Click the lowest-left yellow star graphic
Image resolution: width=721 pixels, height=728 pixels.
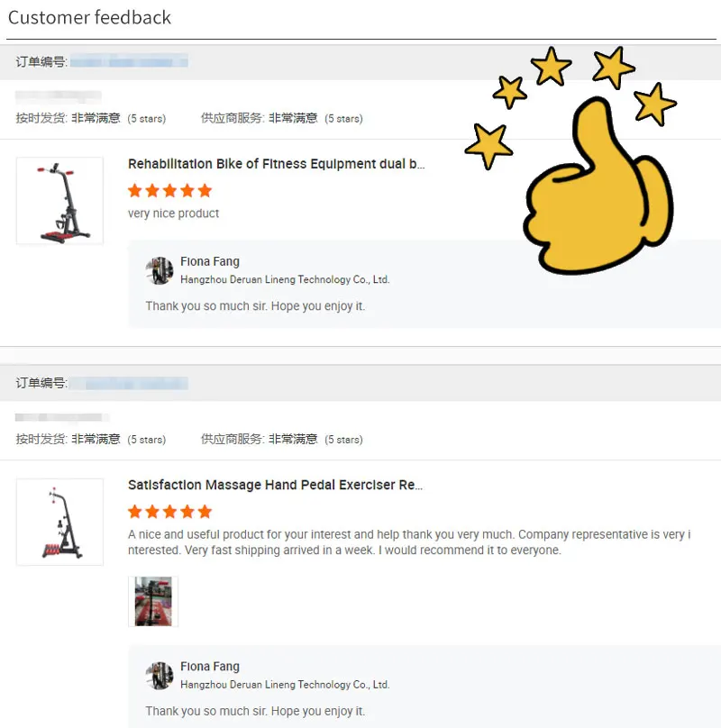pyautogui.click(x=488, y=145)
